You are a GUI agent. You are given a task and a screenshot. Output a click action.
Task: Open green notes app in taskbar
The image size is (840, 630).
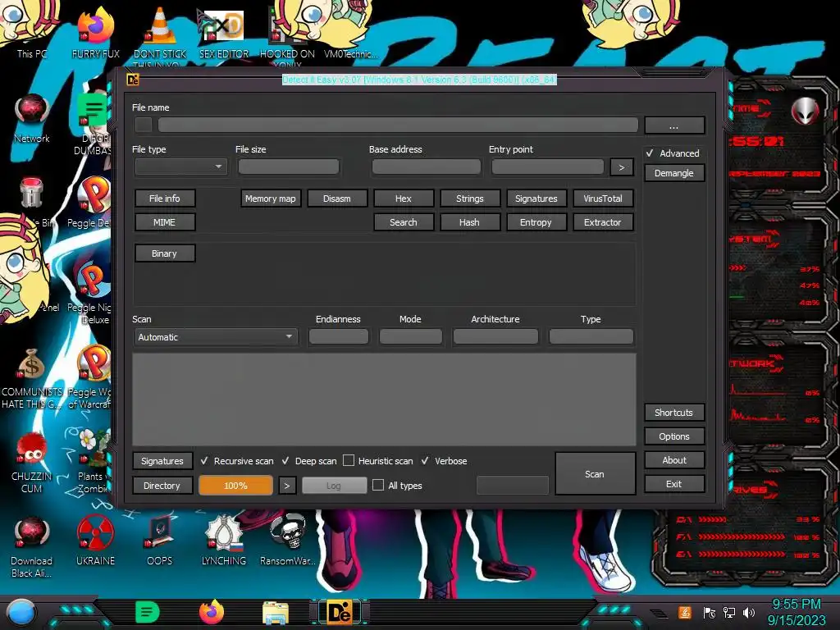pos(148,612)
